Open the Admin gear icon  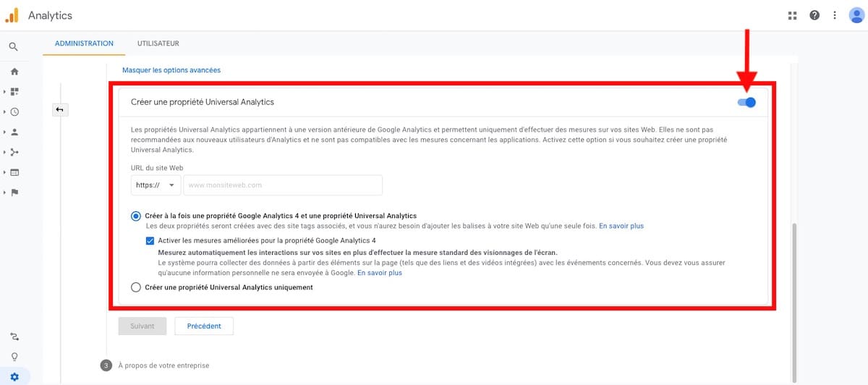tap(14, 376)
